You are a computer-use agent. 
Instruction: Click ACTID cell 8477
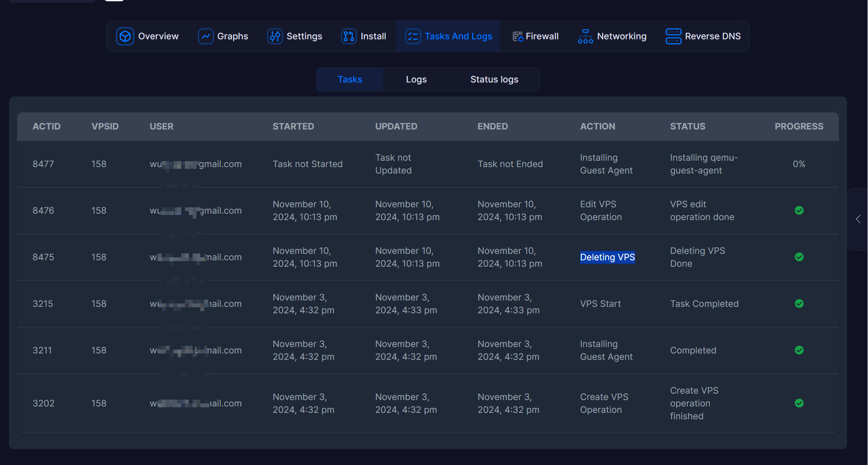[43, 164]
